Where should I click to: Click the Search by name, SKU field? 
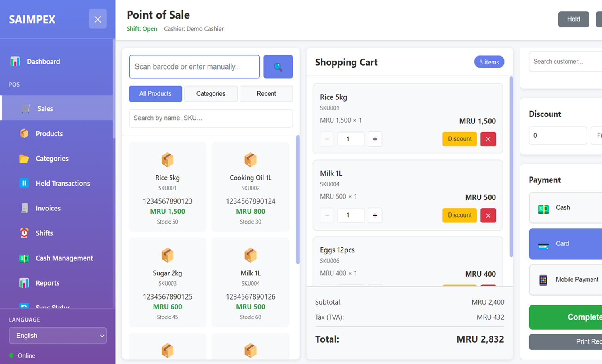click(210, 118)
